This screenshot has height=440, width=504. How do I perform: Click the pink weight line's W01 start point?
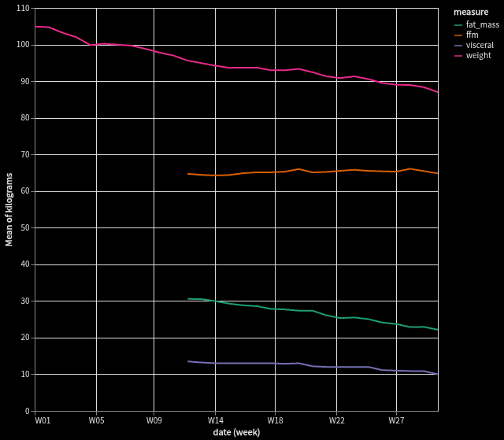tap(35, 27)
